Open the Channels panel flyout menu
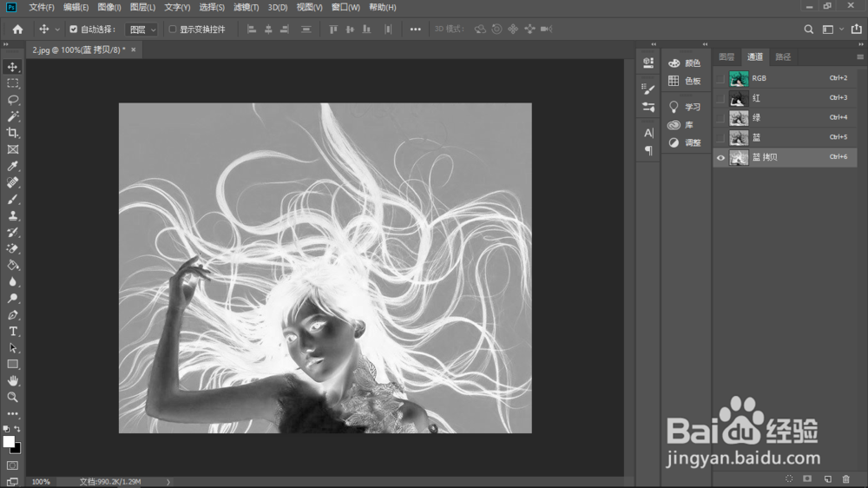 point(859,57)
